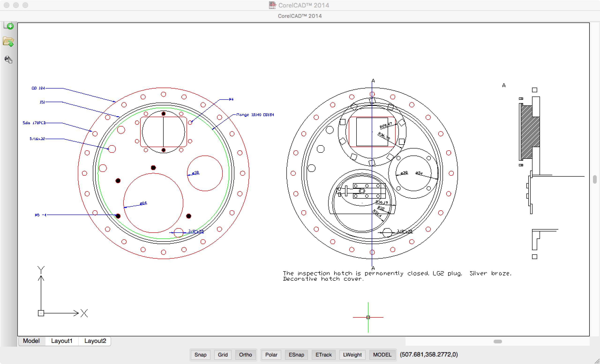Toggle ETrack in the status bar
This screenshot has height=364, width=600.
click(x=323, y=354)
